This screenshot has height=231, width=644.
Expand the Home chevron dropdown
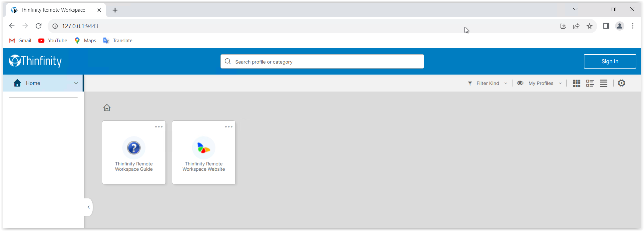point(76,83)
